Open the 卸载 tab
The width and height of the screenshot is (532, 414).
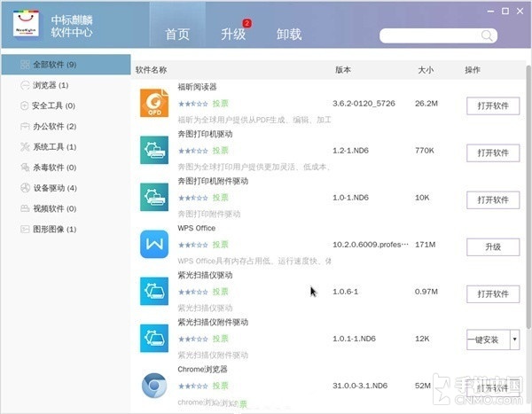point(289,35)
